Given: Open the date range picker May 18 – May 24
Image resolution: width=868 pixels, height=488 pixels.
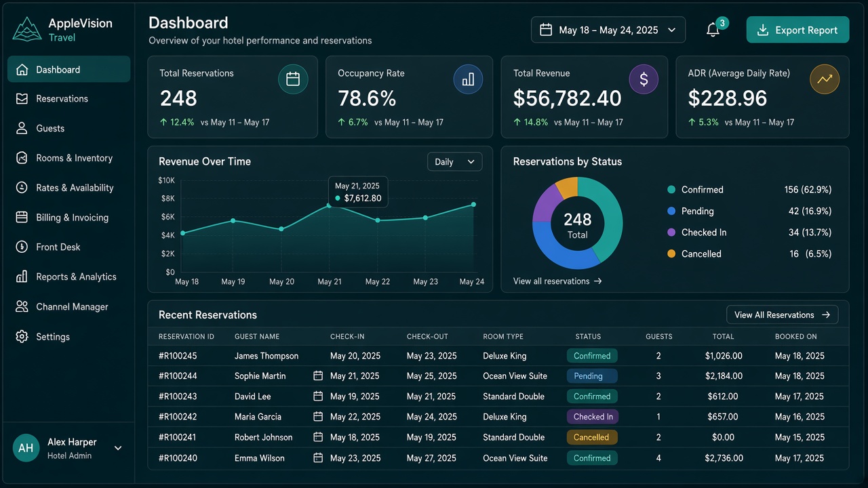Looking at the screenshot, I should pyautogui.click(x=608, y=30).
